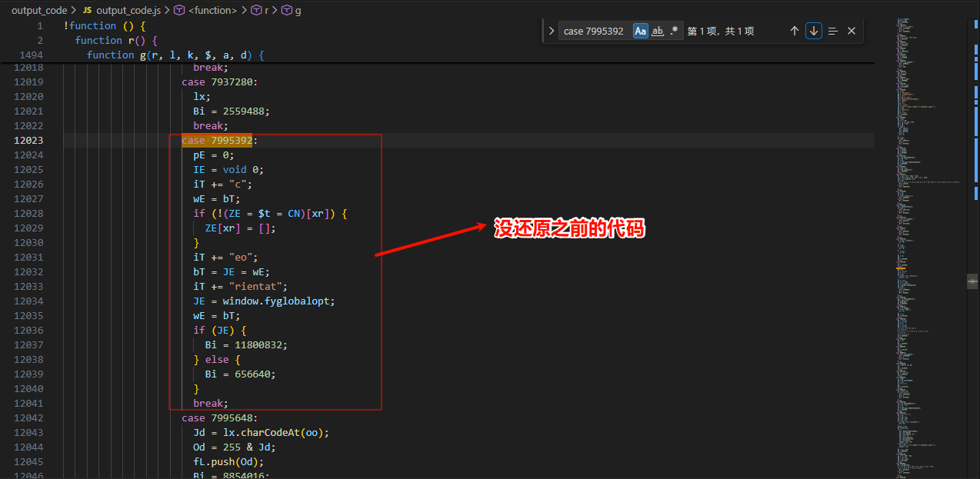Click line number 12042 in gutter

28,418
